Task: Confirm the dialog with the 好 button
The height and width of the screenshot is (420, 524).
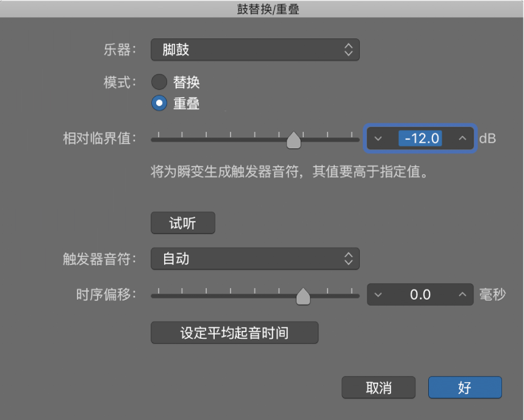Action: 465,387
